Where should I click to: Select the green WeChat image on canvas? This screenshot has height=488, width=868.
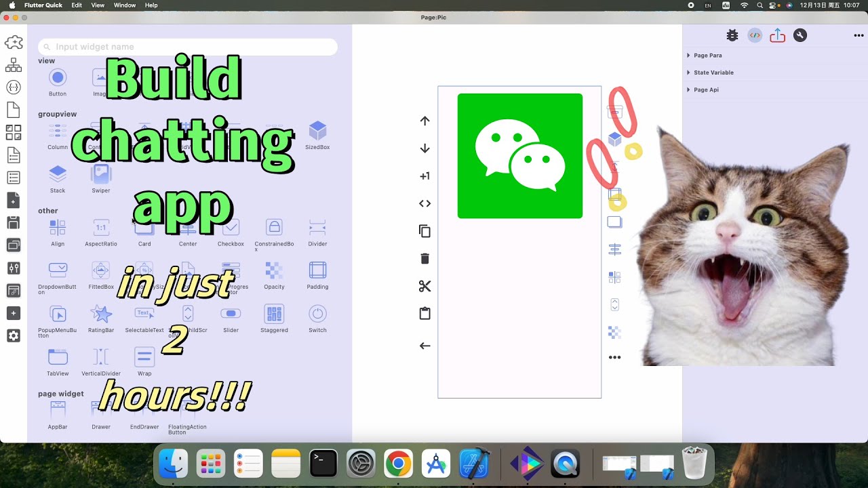[x=520, y=156]
